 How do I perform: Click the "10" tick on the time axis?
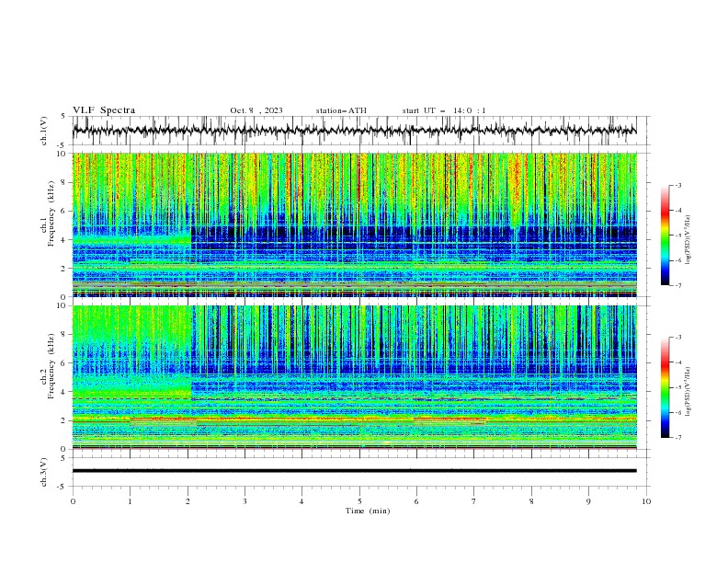tap(646, 501)
